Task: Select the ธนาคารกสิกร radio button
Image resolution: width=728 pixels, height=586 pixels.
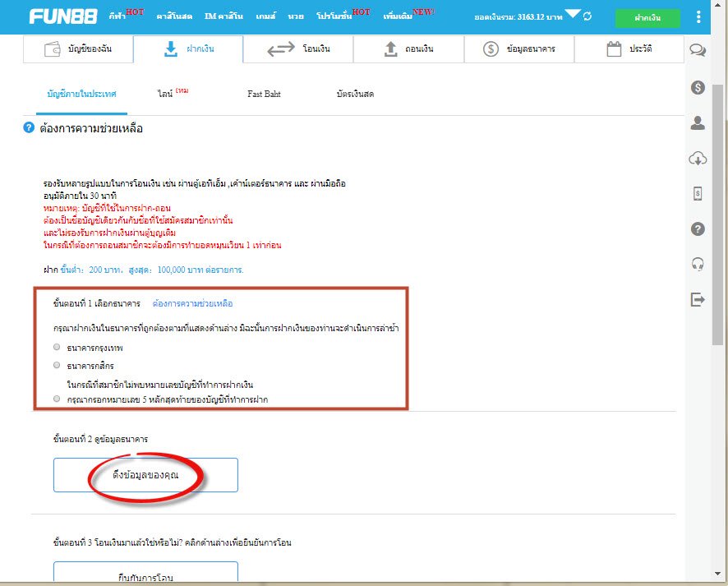Action: (57, 365)
